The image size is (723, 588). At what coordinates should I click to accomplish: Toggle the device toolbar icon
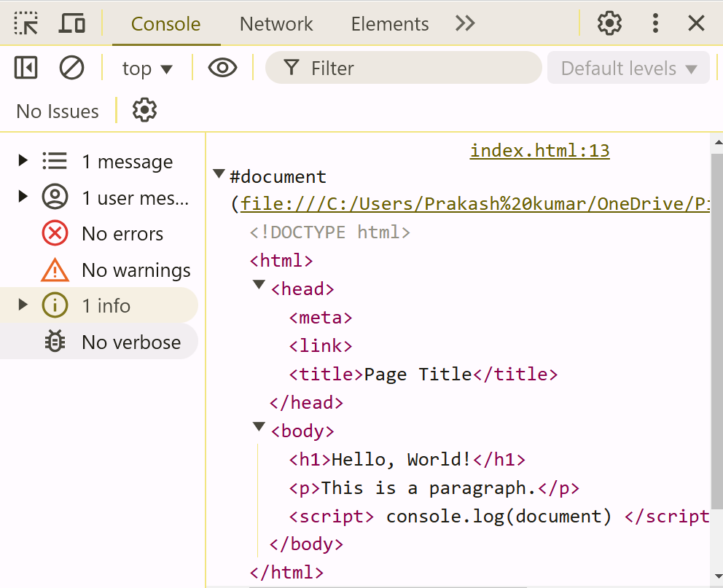[x=71, y=23]
